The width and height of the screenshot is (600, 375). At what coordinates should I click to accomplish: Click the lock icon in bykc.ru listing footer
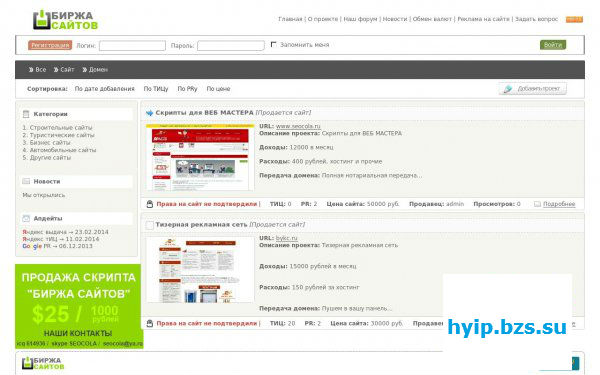150,323
